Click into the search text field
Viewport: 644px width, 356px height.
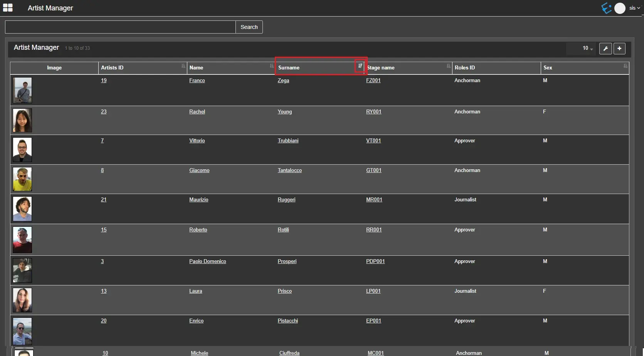click(x=120, y=27)
